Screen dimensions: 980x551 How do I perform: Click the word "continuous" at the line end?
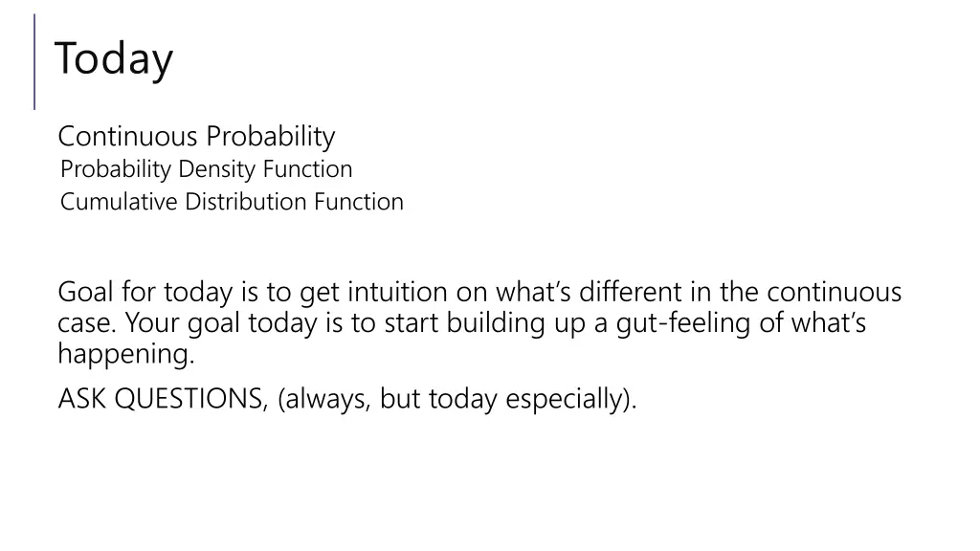click(835, 292)
